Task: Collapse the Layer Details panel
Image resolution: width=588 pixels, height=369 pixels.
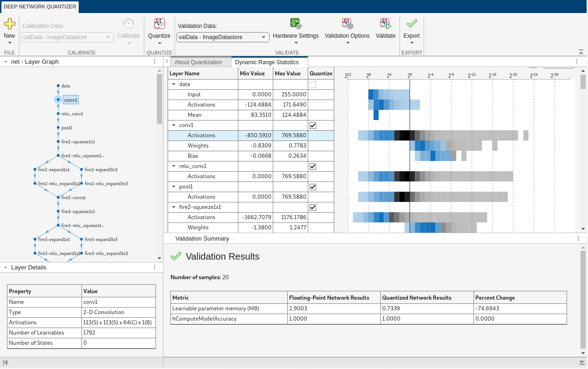Action: 5,268
